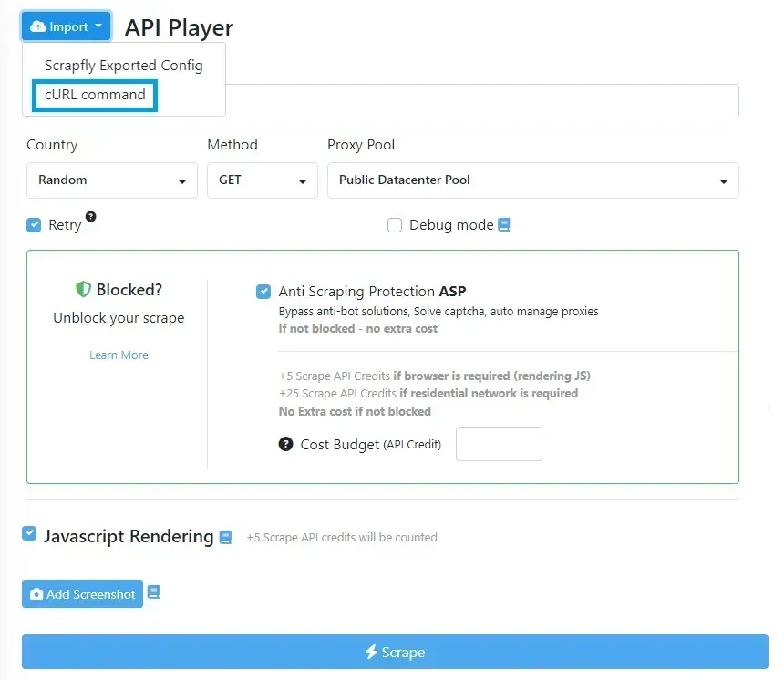Viewport: 784px width, 680px height.
Task: Enable Debug mode
Action: coord(395,224)
